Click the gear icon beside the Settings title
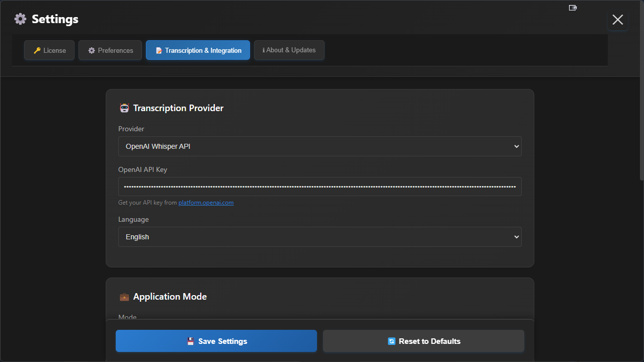Image resolution: width=644 pixels, height=362 pixels. click(x=20, y=19)
